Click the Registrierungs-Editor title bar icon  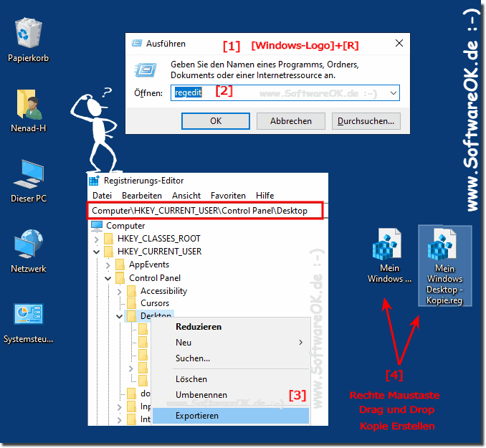94,181
